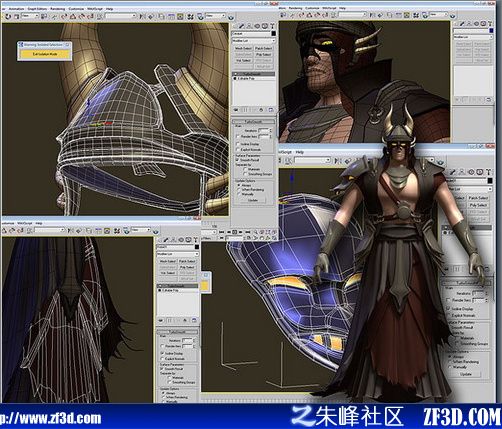The width and height of the screenshot is (502, 429).
Task: Click Vol. Select button in helmet window
Action: click(243, 60)
